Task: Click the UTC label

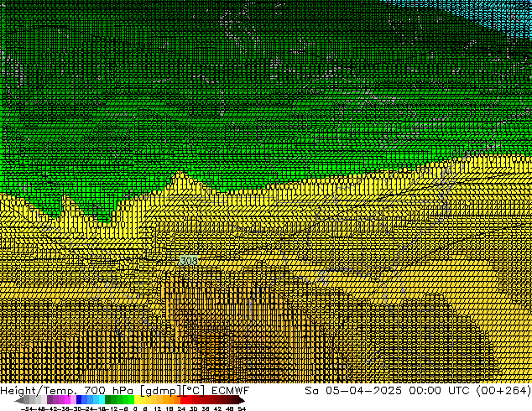Action: 459,391
